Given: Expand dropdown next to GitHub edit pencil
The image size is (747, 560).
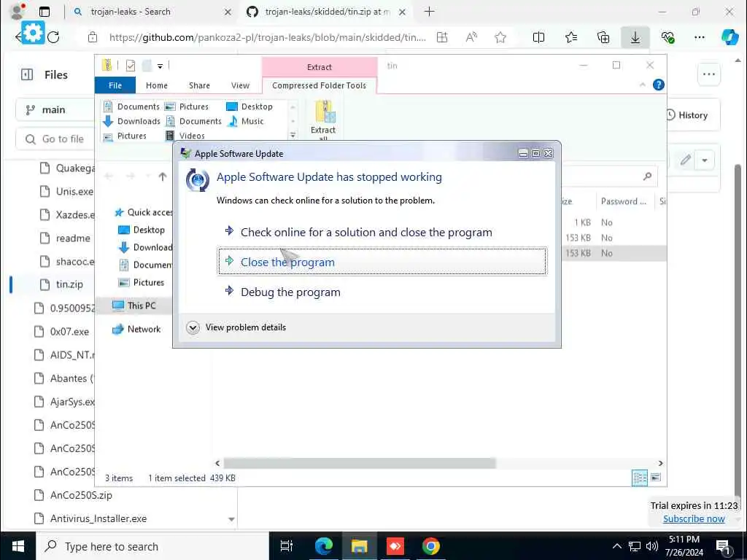Looking at the screenshot, I should coord(705,160).
